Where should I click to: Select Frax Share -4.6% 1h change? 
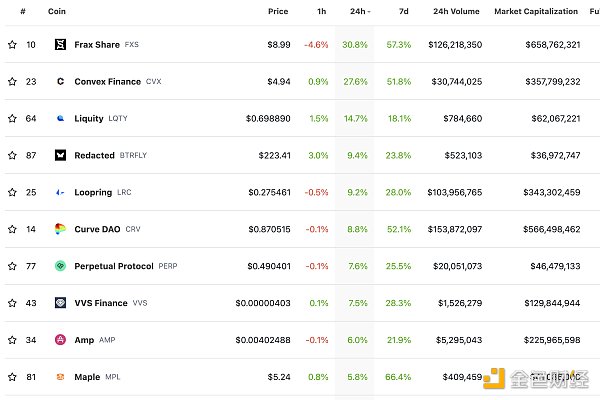coord(316,45)
